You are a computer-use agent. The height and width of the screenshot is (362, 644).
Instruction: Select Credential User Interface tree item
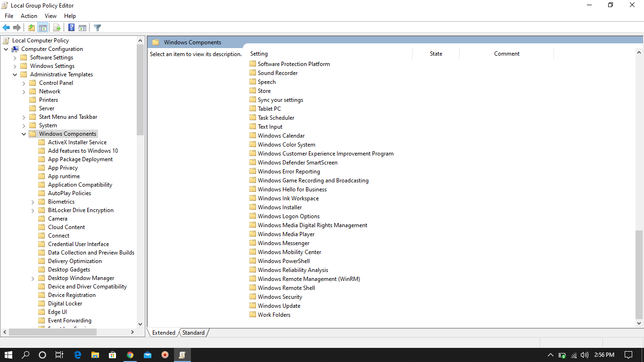pyautogui.click(x=78, y=244)
